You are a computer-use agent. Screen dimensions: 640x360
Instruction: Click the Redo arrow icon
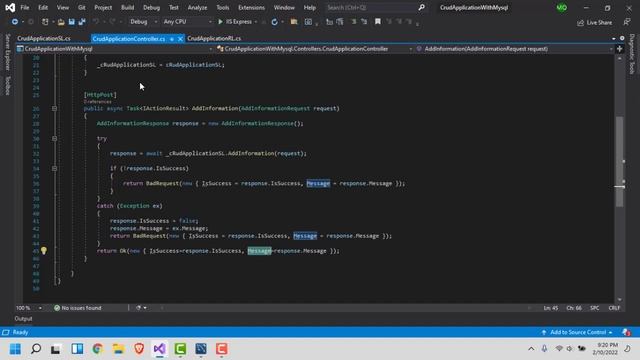[x=112, y=22]
